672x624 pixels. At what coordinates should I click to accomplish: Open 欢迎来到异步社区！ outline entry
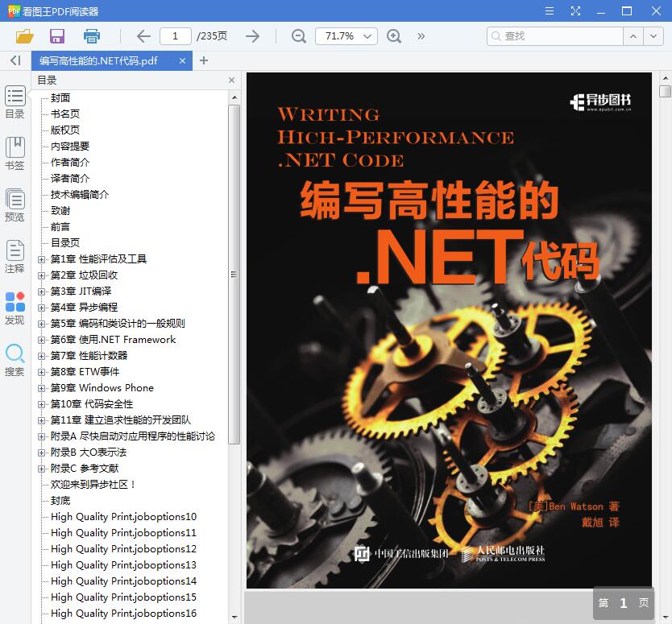(x=93, y=485)
